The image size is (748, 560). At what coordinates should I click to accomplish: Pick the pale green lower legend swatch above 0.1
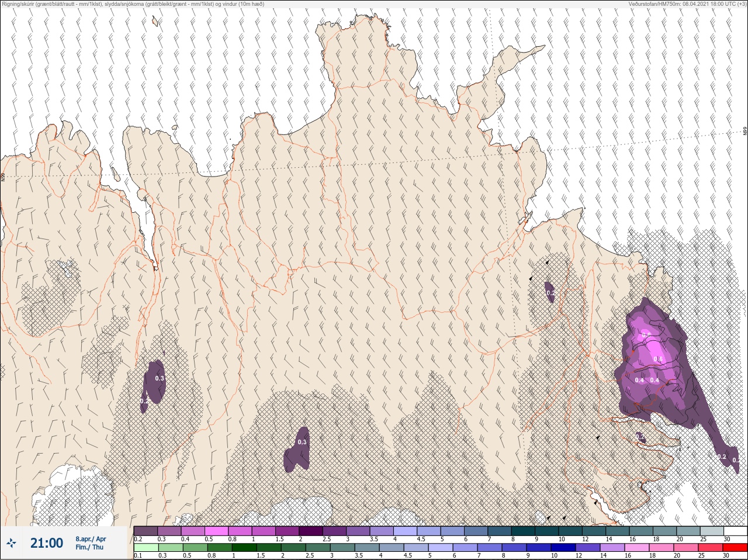tap(146, 548)
